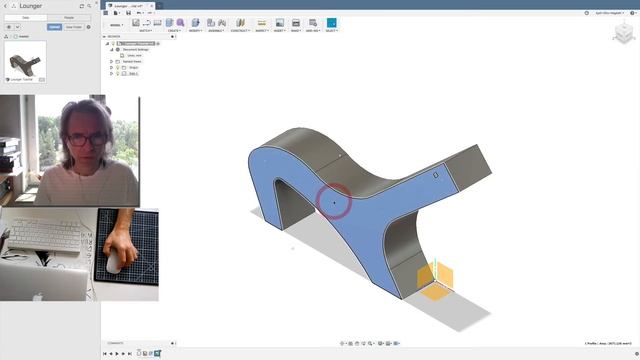Open the Sketch menu

click(146, 31)
